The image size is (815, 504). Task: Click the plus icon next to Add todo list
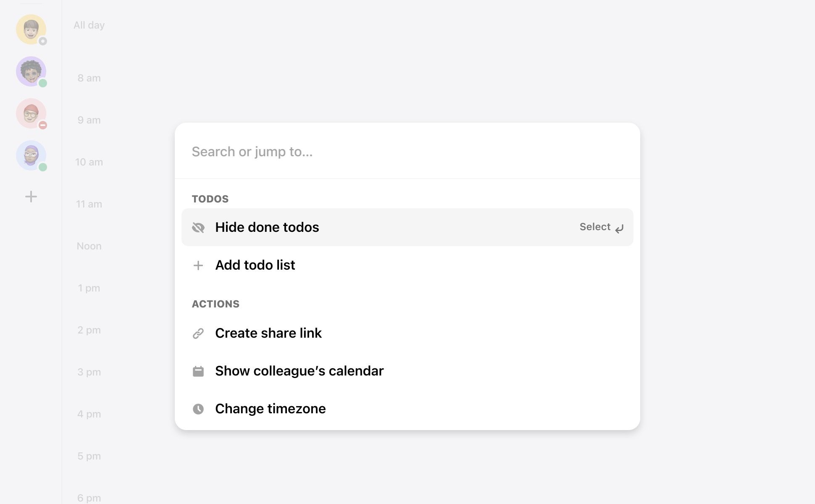coord(198,265)
